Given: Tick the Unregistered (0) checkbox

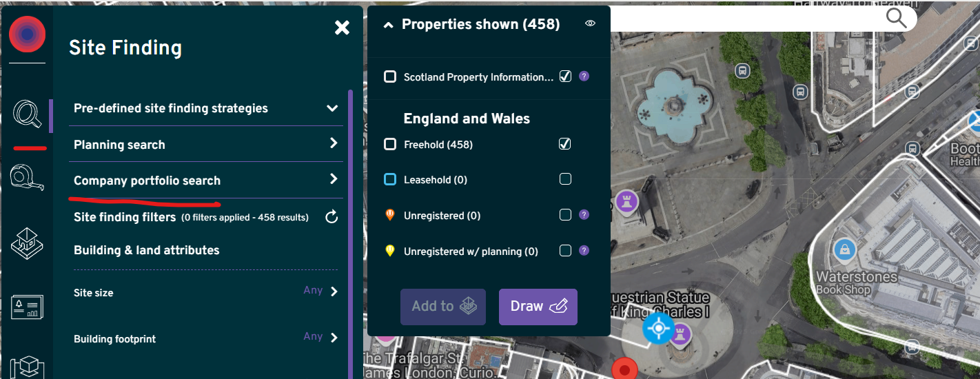Looking at the screenshot, I should click(565, 215).
